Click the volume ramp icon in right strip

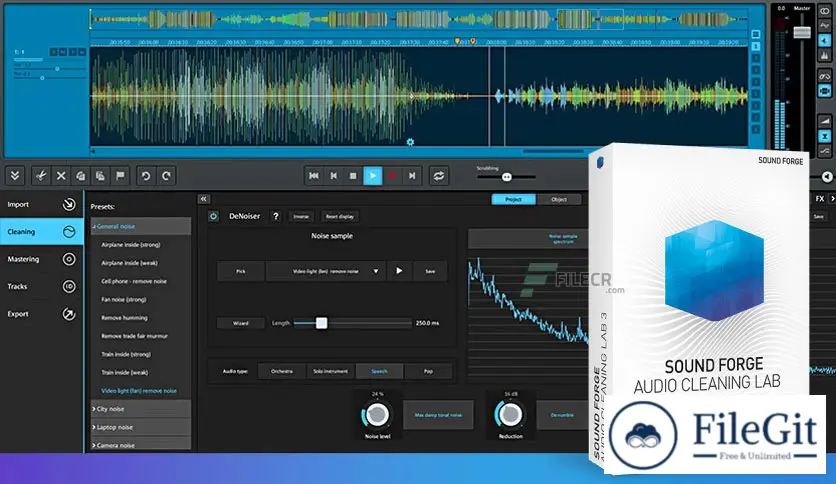[825, 121]
